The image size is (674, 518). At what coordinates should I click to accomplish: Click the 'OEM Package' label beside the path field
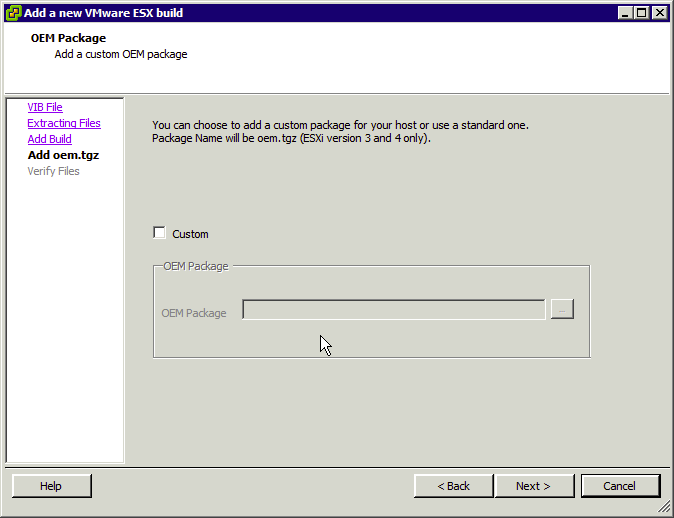194,313
